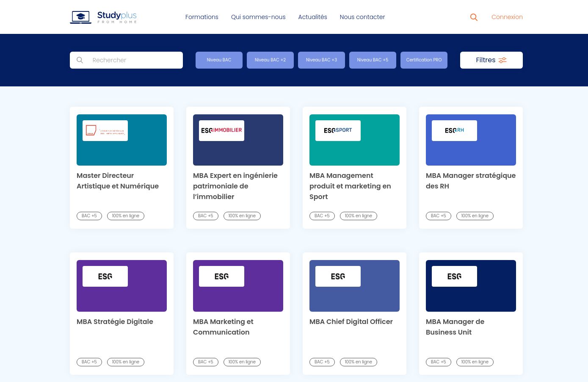Click the Connexion link

(x=507, y=17)
